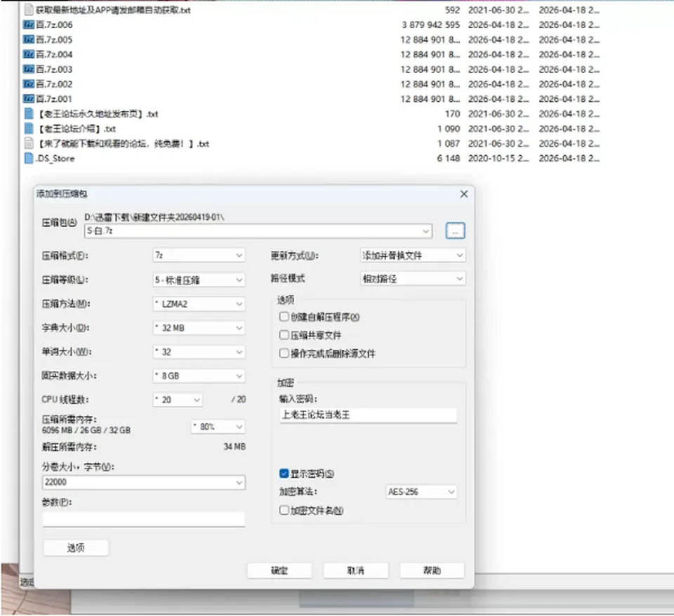Screen dimensions: 674x616
Task: Toggle 操作完成后删除源文件 checkbox
Action: pos(284,353)
